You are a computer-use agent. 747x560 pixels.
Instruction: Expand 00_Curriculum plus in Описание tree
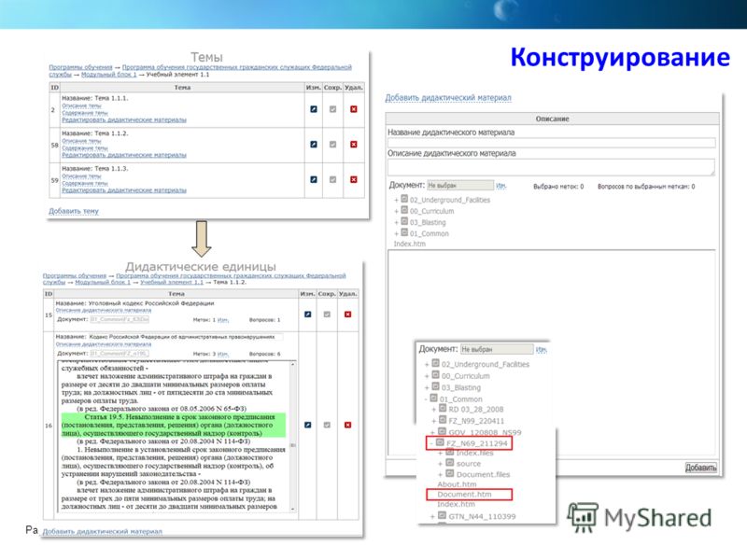pos(396,212)
